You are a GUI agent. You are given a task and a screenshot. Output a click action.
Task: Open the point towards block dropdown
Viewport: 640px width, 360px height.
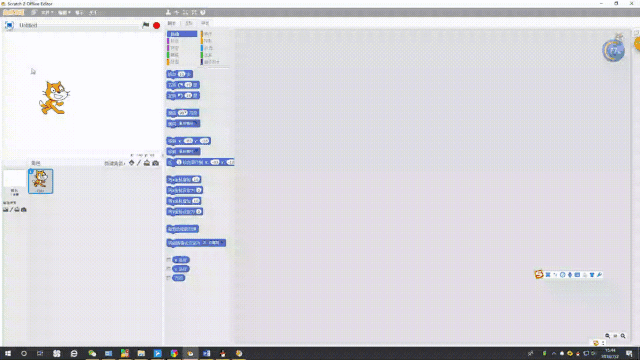coord(196,123)
